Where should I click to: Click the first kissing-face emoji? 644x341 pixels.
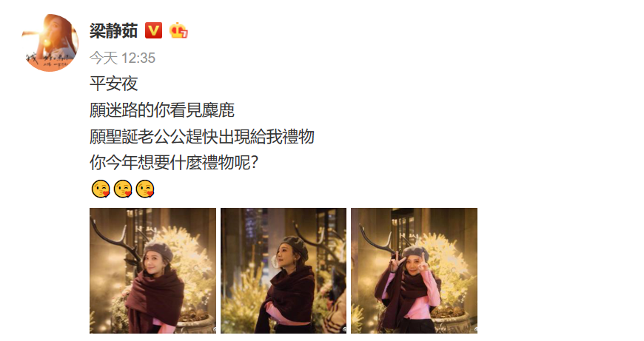click(x=101, y=189)
